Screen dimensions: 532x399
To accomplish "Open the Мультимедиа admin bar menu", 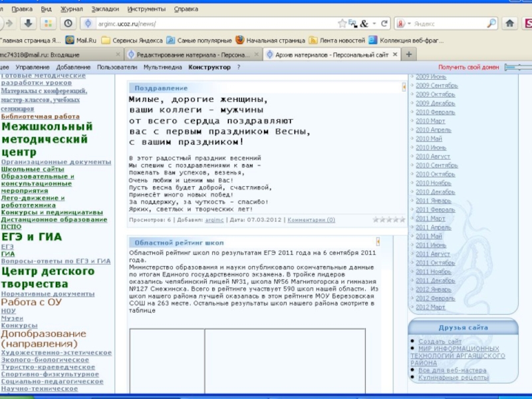I will tap(162, 67).
